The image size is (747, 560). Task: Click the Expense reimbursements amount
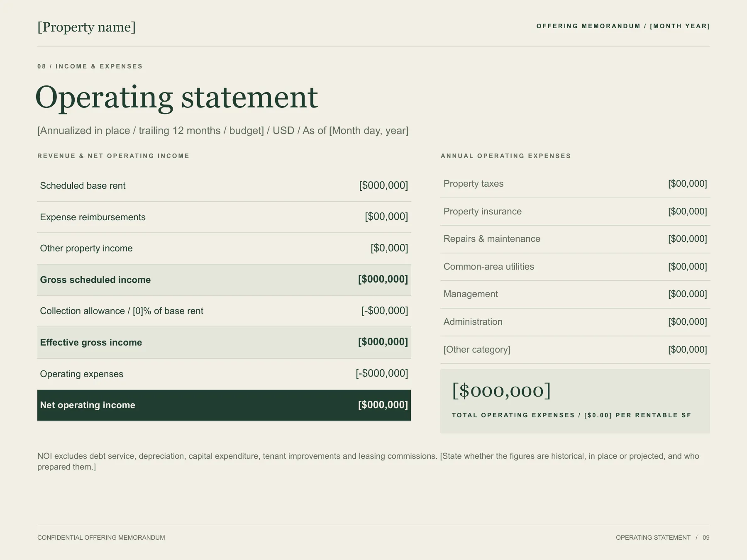point(386,217)
